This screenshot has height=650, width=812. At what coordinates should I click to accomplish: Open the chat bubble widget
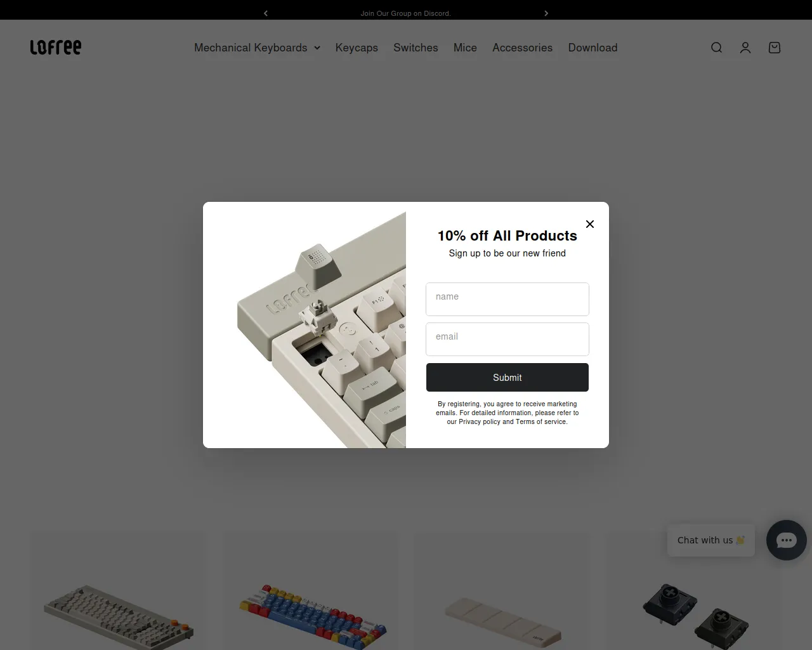click(787, 540)
